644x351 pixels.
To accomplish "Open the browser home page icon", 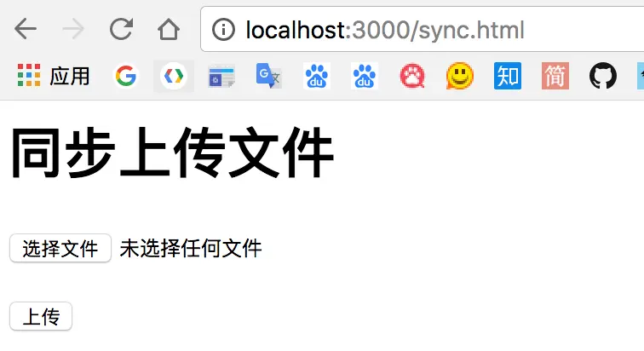I will 169,29.
